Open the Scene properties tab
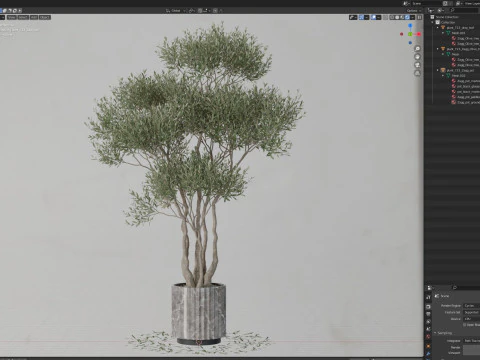 click(428, 329)
